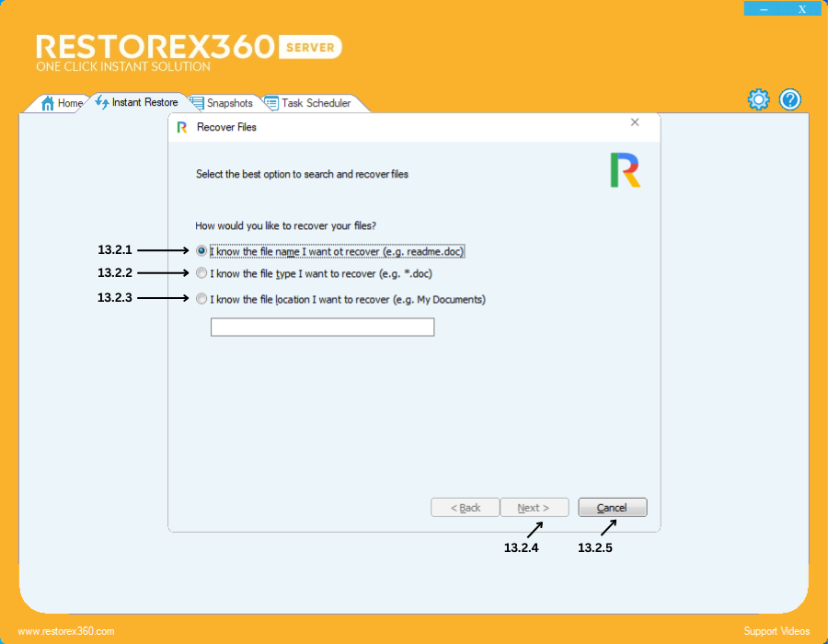
Task: Click the RESTOREX360 Server logo
Action: click(x=189, y=52)
